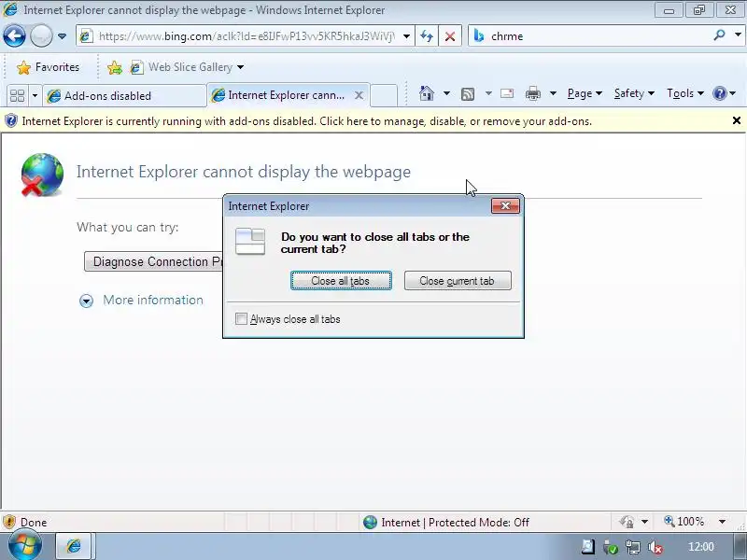
Task: Click the first system tray document icon
Action: [x=588, y=547]
